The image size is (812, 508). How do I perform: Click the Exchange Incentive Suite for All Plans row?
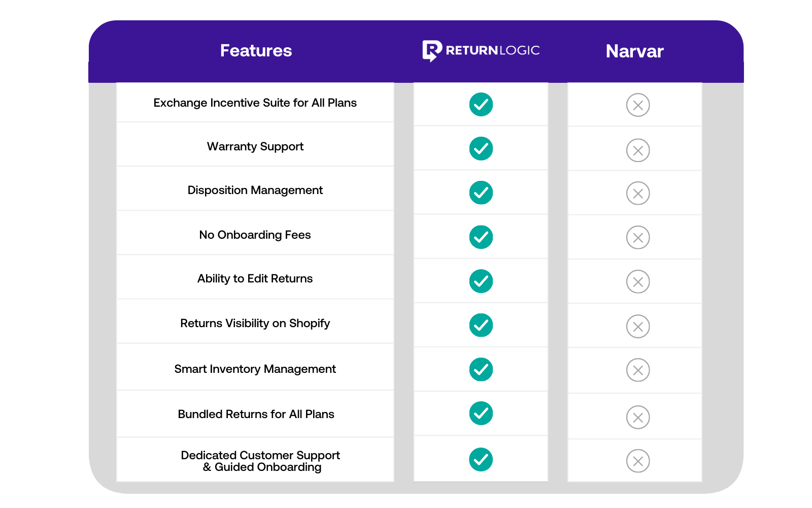tap(255, 103)
